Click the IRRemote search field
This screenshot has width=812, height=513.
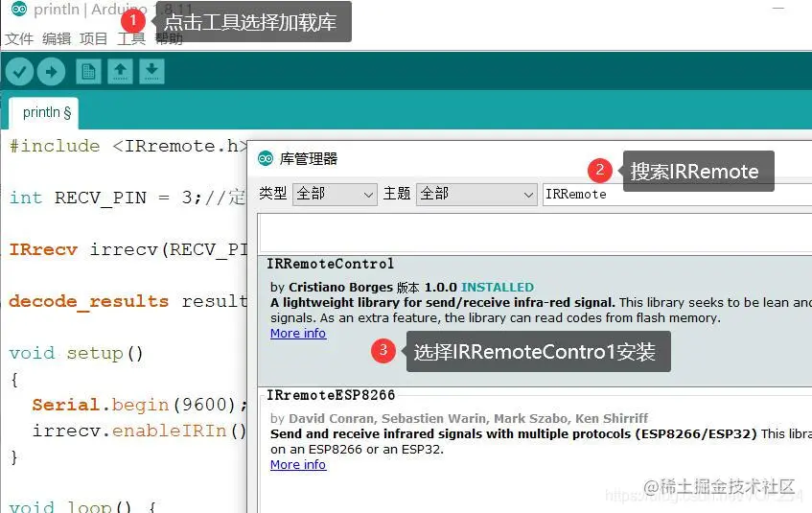678,195
